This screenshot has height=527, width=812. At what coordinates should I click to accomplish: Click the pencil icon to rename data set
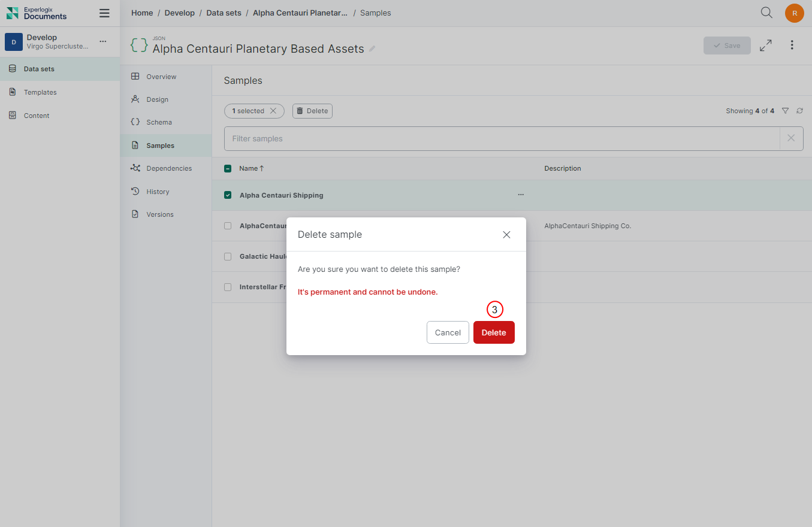pos(372,49)
